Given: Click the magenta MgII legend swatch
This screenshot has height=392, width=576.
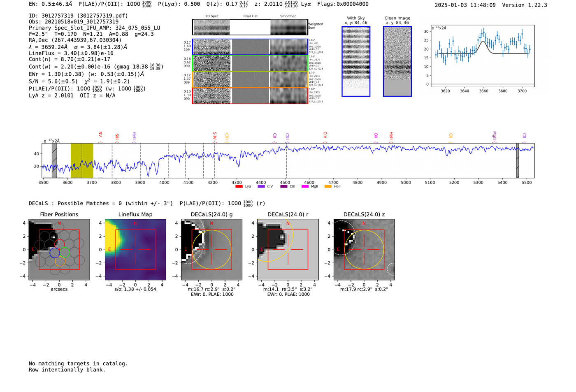Looking at the screenshot, I should (305, 186).
